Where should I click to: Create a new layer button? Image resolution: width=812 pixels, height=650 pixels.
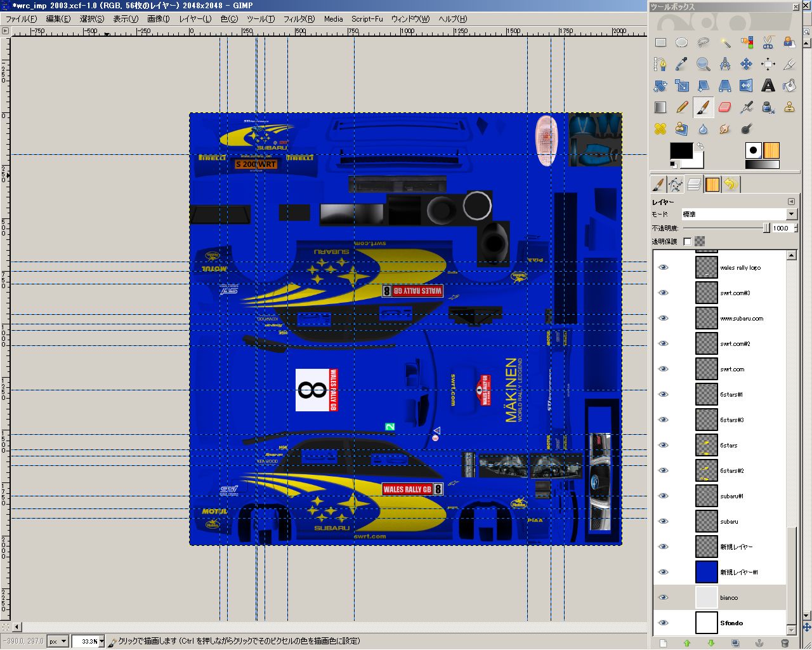click(662, 643)
